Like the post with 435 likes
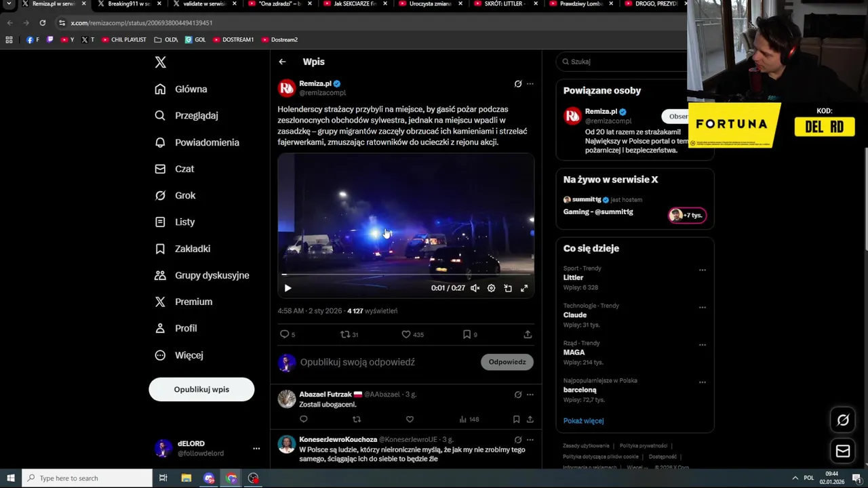The width and height of the screenshot is (868, 488). tap(412, 334)
